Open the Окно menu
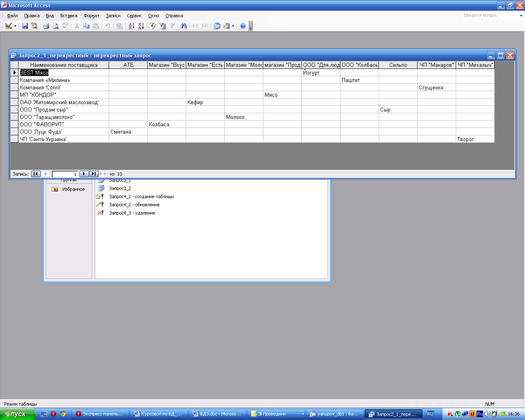The height and width of the screenshot is (420, 525). pyautogui.click(x=153, y=16)
